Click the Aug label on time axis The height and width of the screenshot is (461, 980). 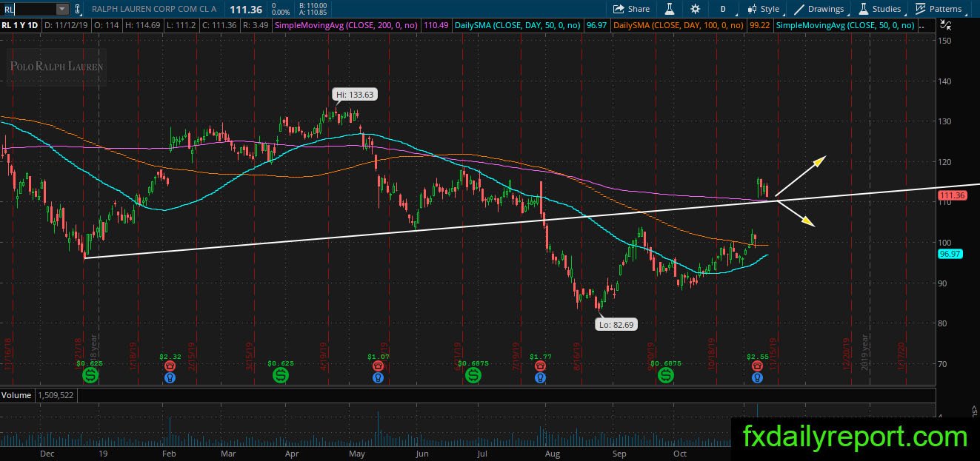[x=552, y=453]
